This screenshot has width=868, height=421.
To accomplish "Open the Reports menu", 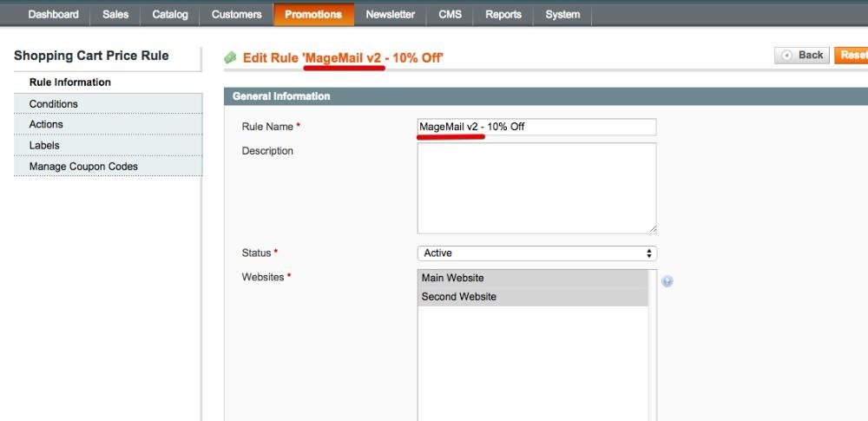I will (503, 15).
